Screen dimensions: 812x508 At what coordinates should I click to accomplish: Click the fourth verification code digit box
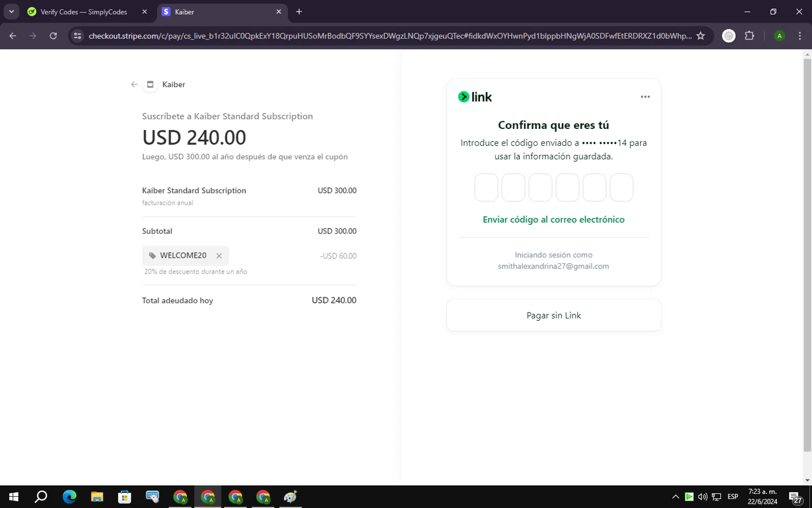(567, 187)
